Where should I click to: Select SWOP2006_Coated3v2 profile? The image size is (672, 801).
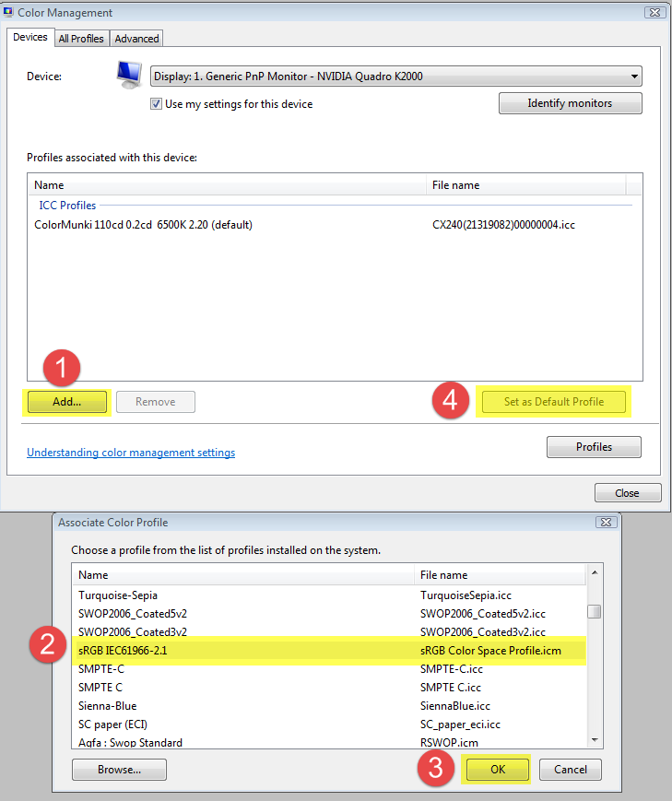pos(328,632)
